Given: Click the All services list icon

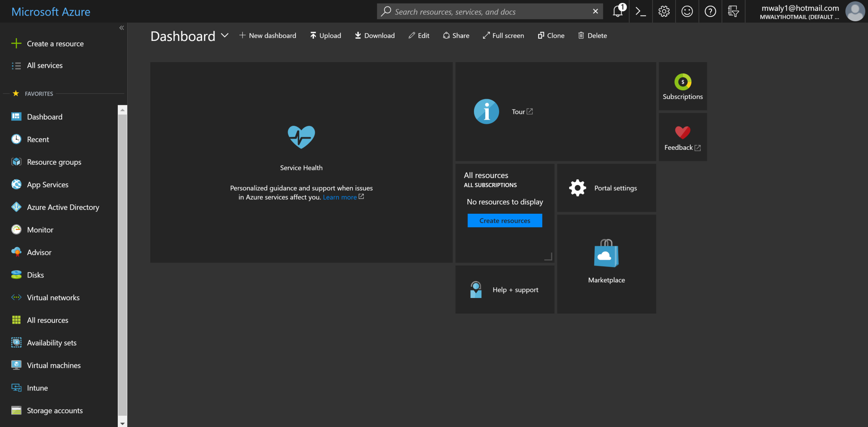Looking at the screenshot, I should pos(16,66).
